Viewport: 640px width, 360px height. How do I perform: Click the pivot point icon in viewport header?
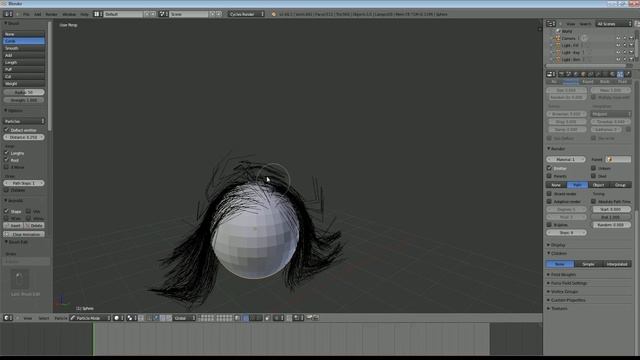tap(130, 318)
